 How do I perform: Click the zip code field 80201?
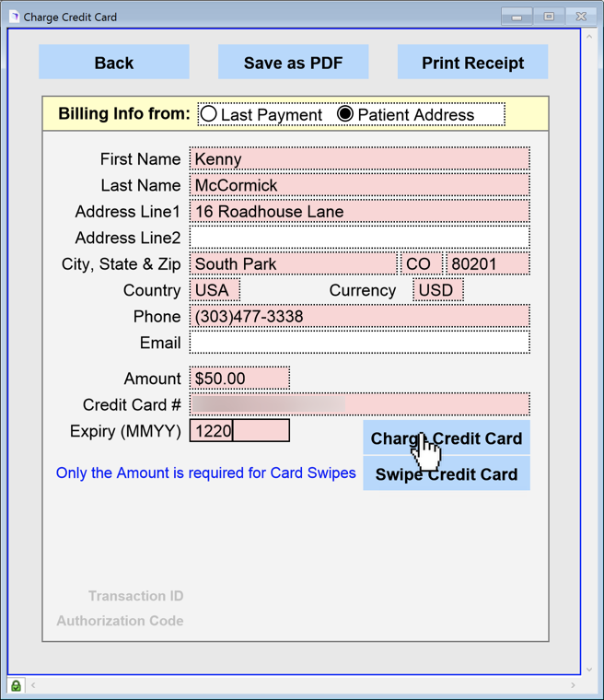point(487,264)
